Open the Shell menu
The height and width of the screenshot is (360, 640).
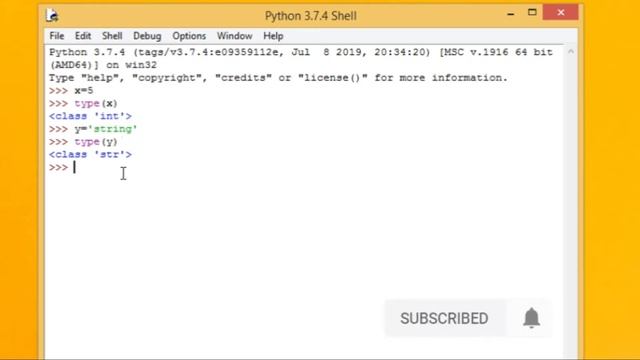tap(112, 36)
